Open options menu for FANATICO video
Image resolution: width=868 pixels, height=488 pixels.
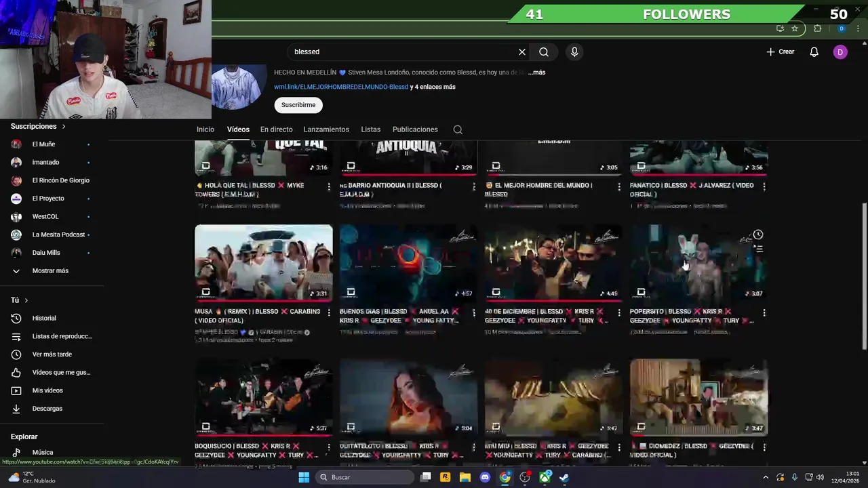click(x=764, y=186)
